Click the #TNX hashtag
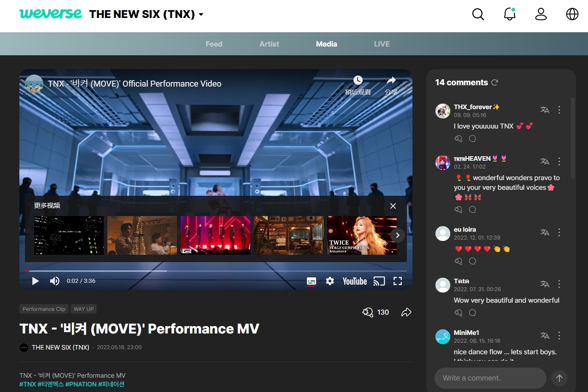 [x=28, y=384]
